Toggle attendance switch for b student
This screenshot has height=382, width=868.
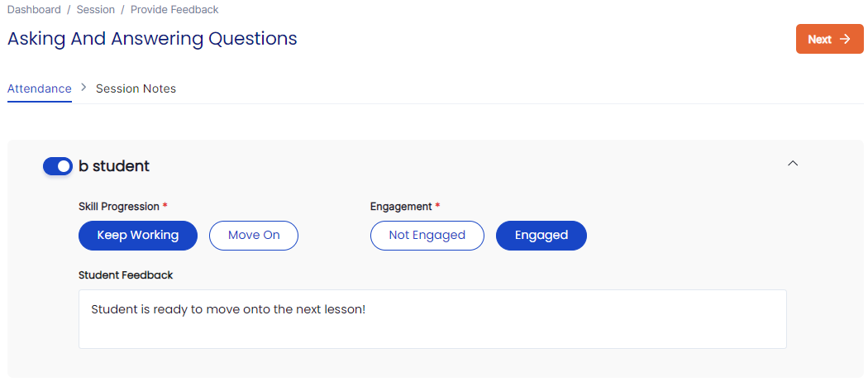(58, 166)
